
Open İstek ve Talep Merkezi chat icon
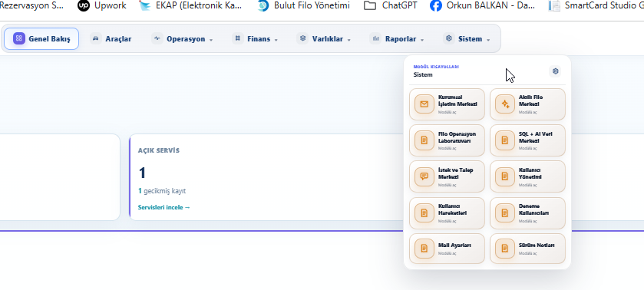[424, 176]
